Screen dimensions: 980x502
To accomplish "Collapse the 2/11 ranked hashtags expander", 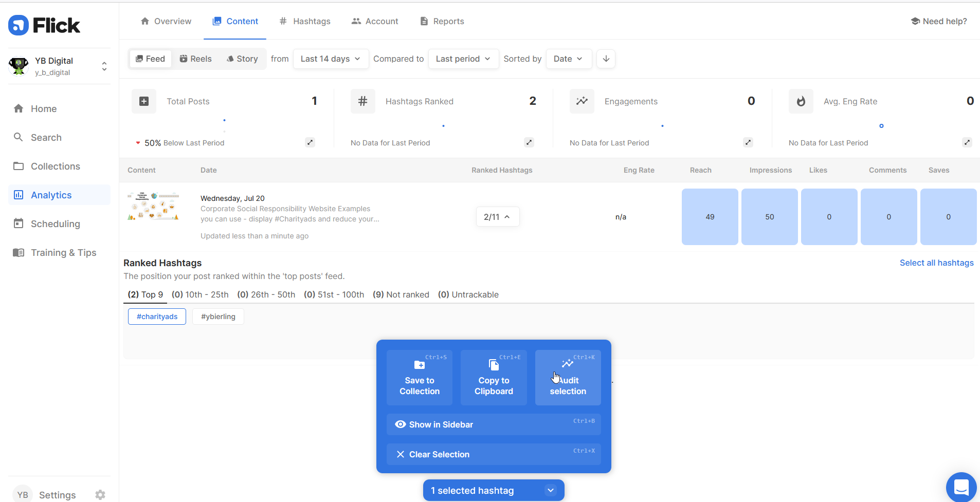I will coord(497,217).
